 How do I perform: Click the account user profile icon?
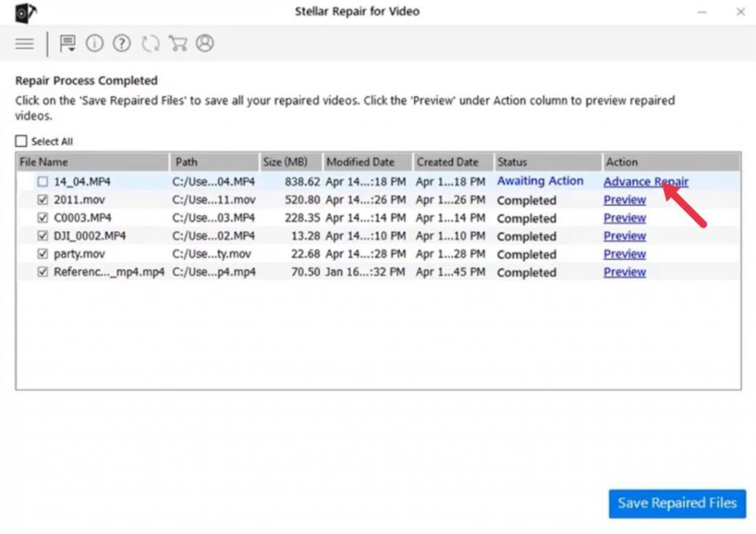pyautogui.click(x=205, y=44)
